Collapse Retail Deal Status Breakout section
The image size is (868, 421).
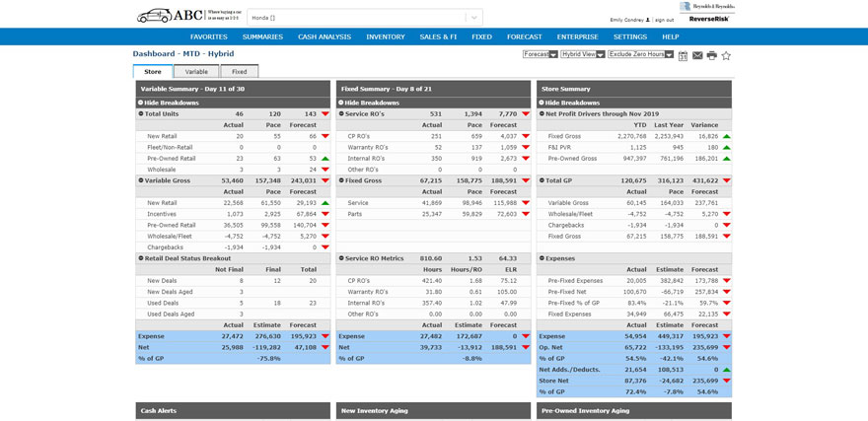click(141, 258)
